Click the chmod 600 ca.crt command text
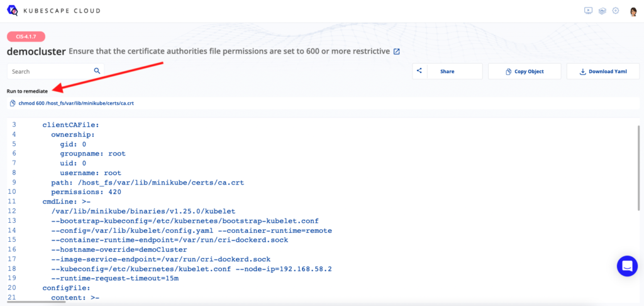644x306 pixels. tap(76, 103)
